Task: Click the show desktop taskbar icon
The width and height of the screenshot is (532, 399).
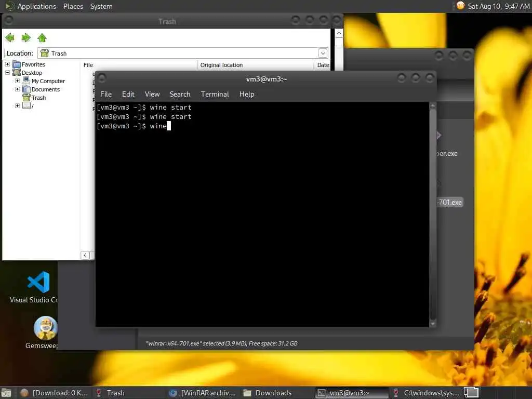Action: pyautogui.click(x=6, y=393)
